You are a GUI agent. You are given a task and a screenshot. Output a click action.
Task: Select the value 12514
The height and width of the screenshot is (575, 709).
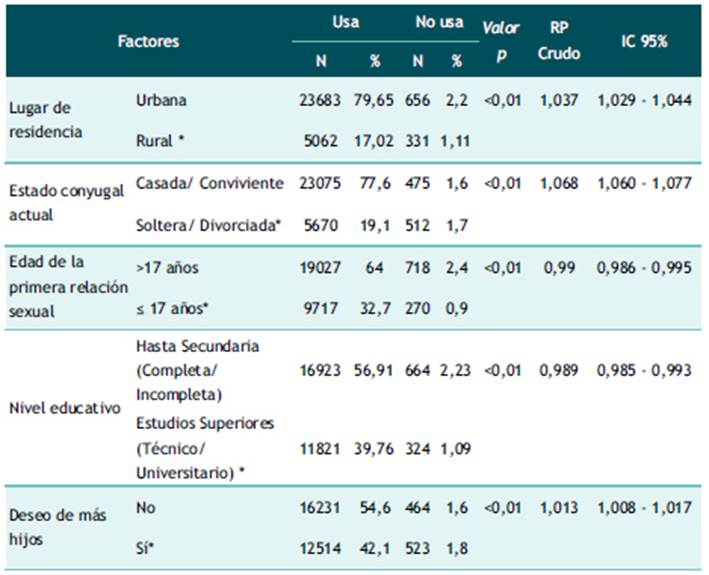[320, 548]
